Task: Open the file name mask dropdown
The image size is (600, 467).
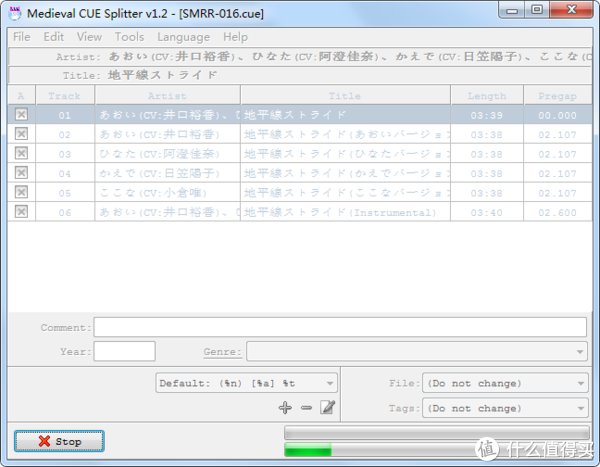Action: pyautogui.click(x=246, y=383)
